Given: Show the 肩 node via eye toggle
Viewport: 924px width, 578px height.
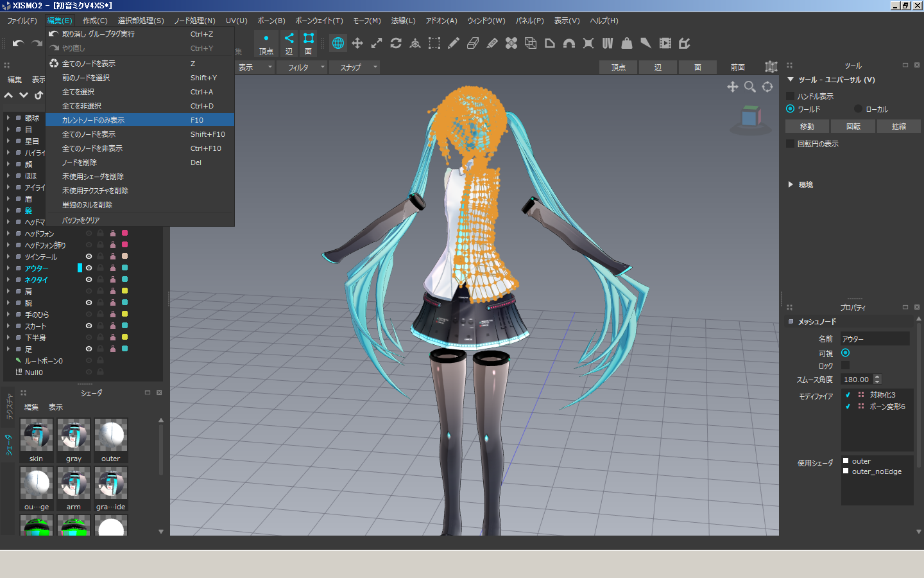Looking at the screenshot, I should coord(89,291).
